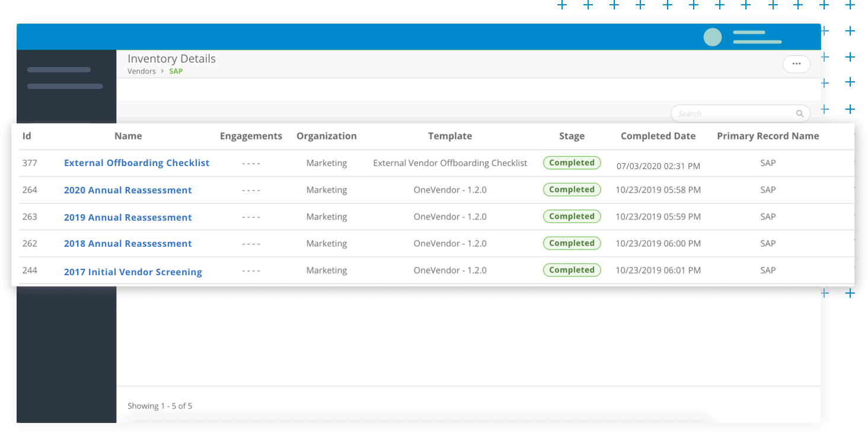Screen dimensions: 868x439
Task: Click Marketing in row 377
Action: click(327, 163)
